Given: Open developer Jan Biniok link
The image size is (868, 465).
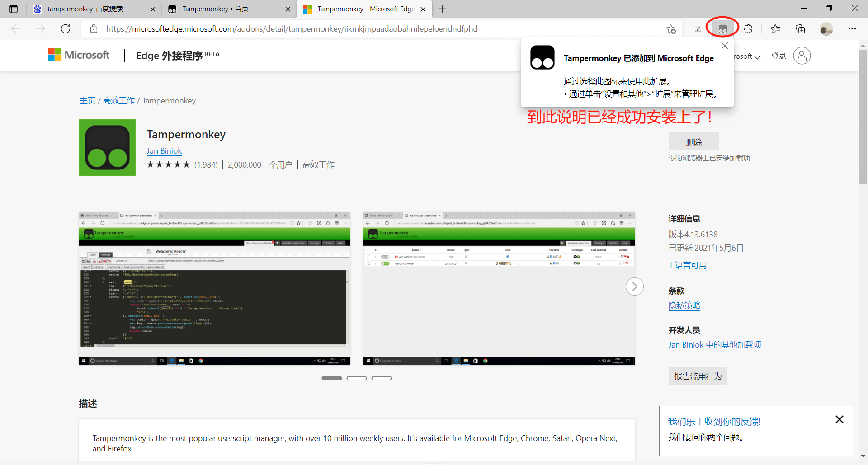Looking at the screenshot, I should point(164,151).
